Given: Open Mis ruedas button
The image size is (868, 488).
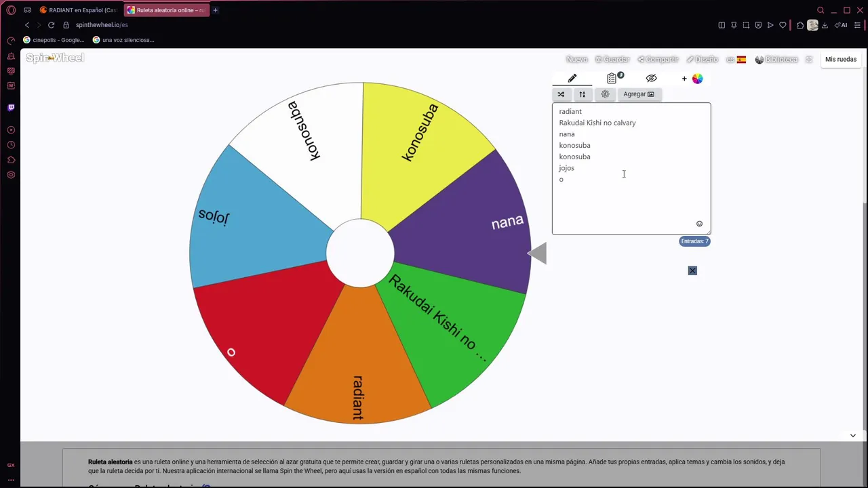Looking at the screenshot, I should [x=841, y=60].
